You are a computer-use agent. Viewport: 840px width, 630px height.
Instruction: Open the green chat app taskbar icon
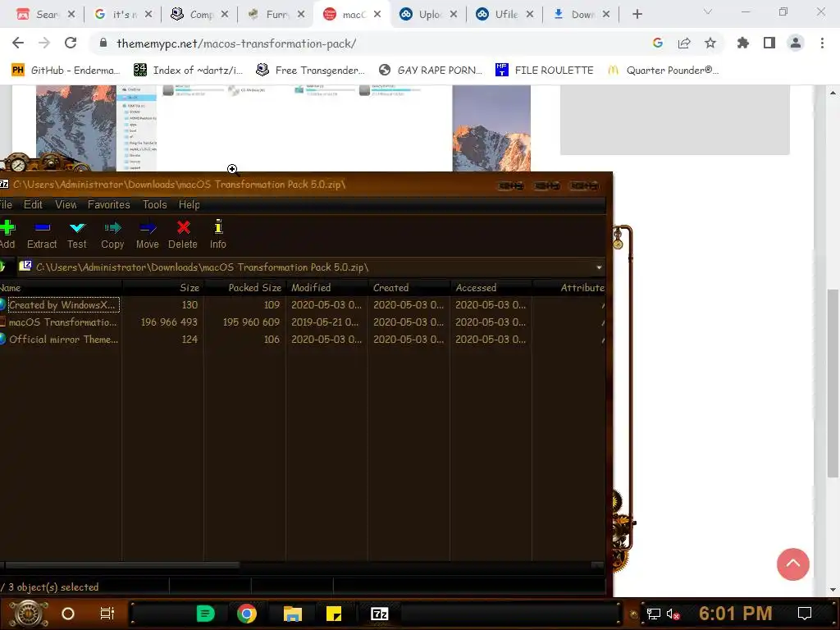tap(206, 614)
